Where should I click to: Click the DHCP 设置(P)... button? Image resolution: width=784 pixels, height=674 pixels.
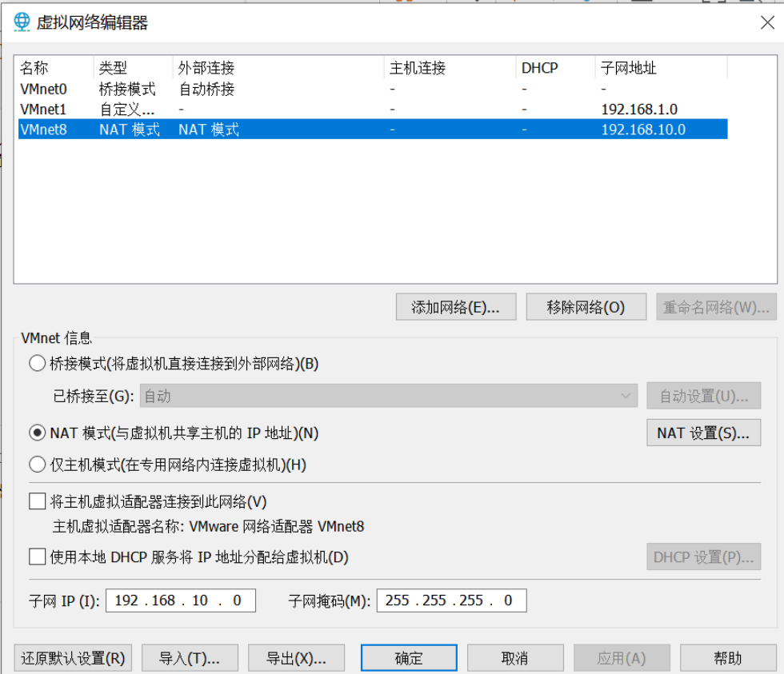(x=703, y=556)
